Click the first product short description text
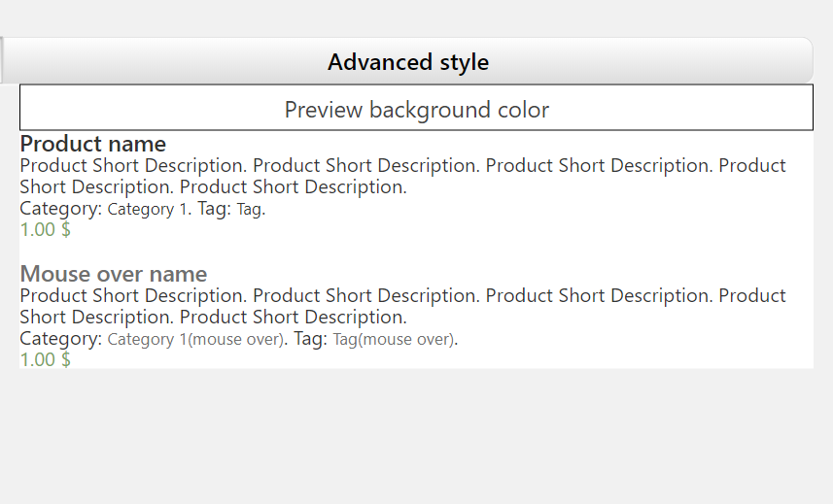 (x=402, y=176)
